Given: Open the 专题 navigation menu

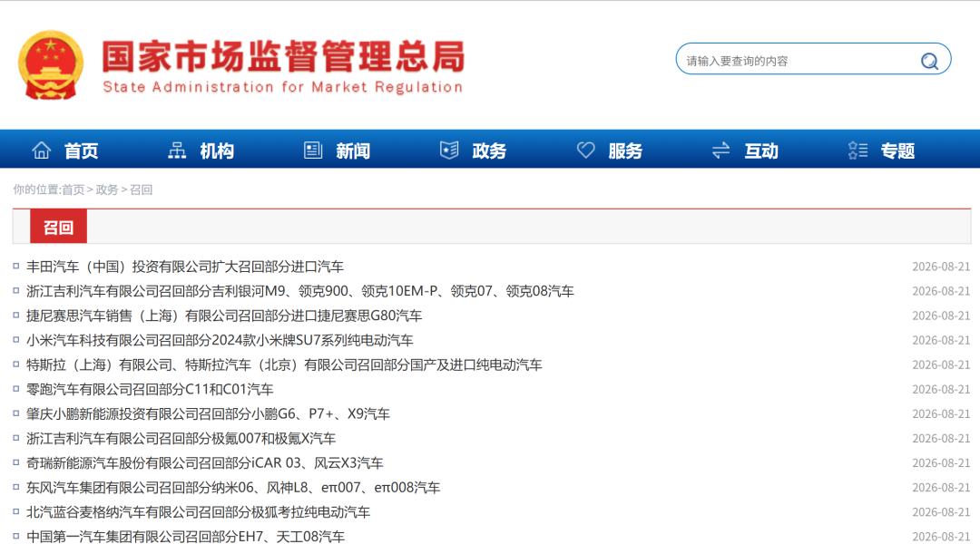Looking at the screenshot, I should coord(897,151).
